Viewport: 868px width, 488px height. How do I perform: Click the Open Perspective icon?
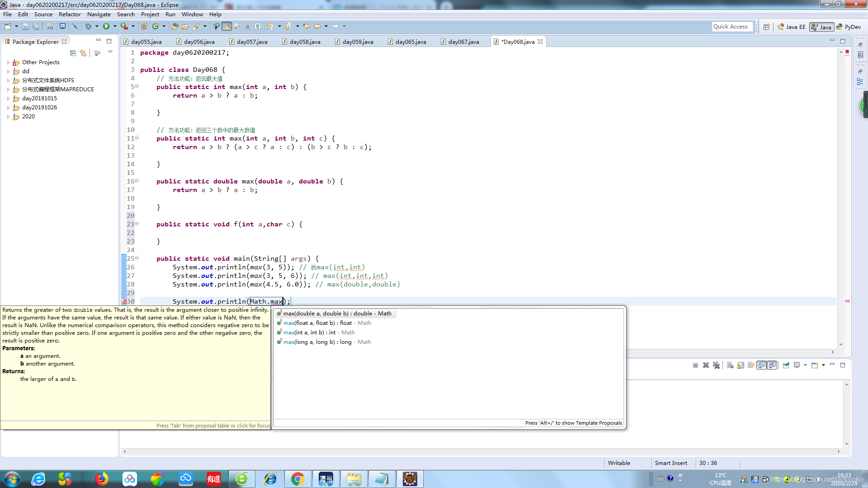(766, 27)
